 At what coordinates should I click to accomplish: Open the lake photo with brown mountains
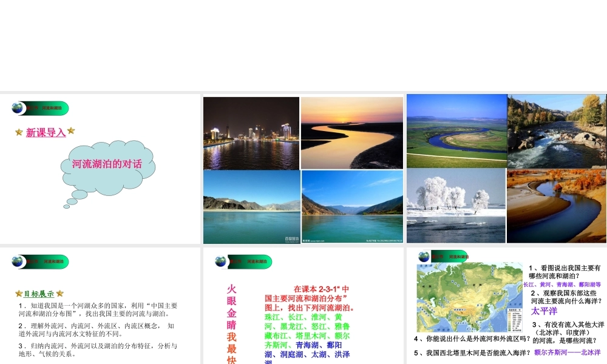[252, 207]
